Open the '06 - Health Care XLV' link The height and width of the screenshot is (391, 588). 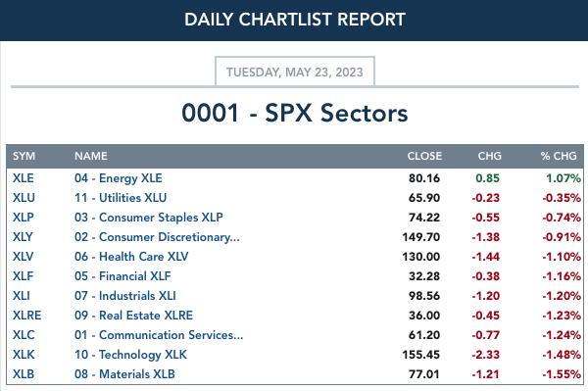pos(131,257)
